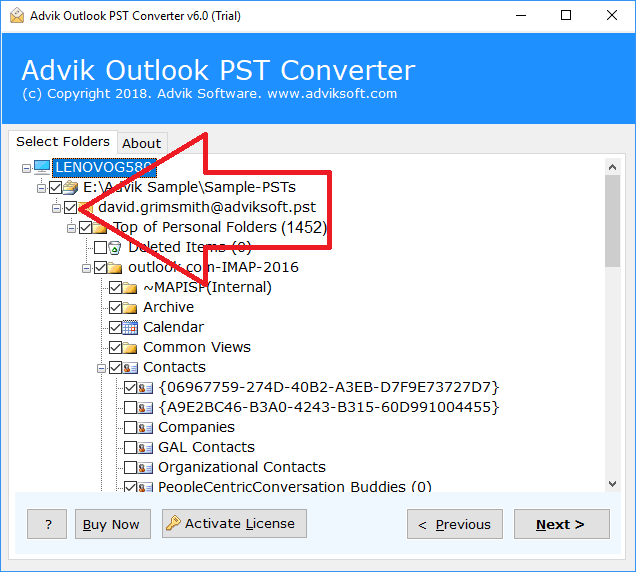636x572 pixels.
Task: Open help with the ? button
Action: [x=47, y=524]
